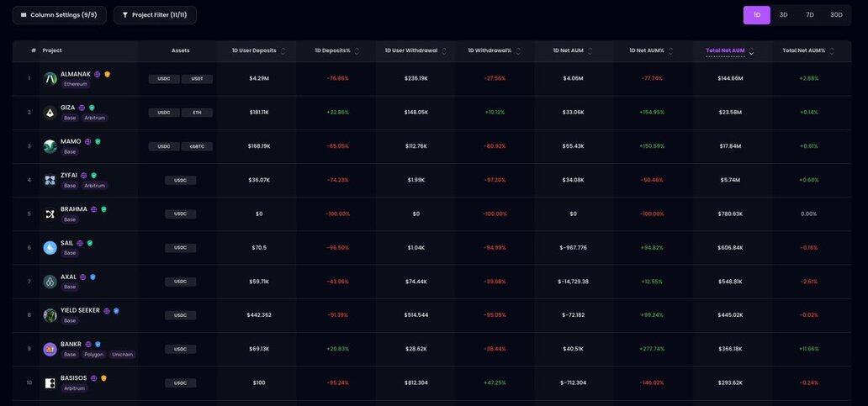868x406 pixels.
Task: Click the orange shield badge beside BASISOS
Action: pyautogui.click(x=103, y=378)
